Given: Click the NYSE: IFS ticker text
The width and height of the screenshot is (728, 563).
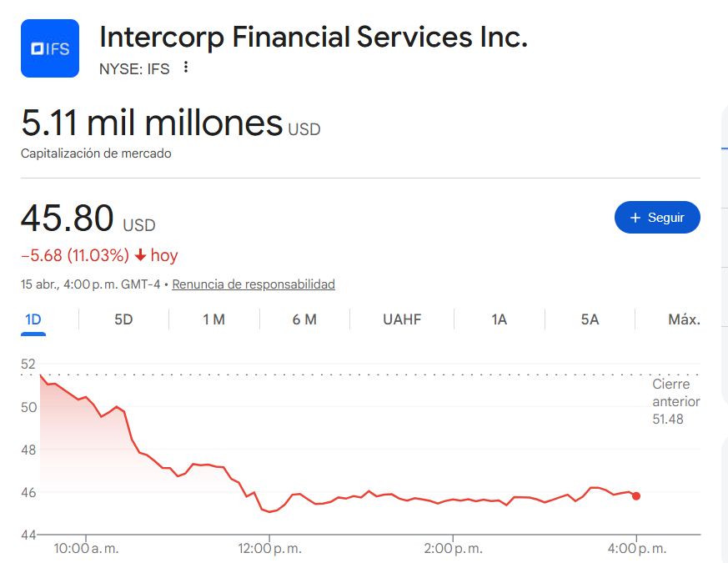Looking at the screenshot, I should click(134, 69).
